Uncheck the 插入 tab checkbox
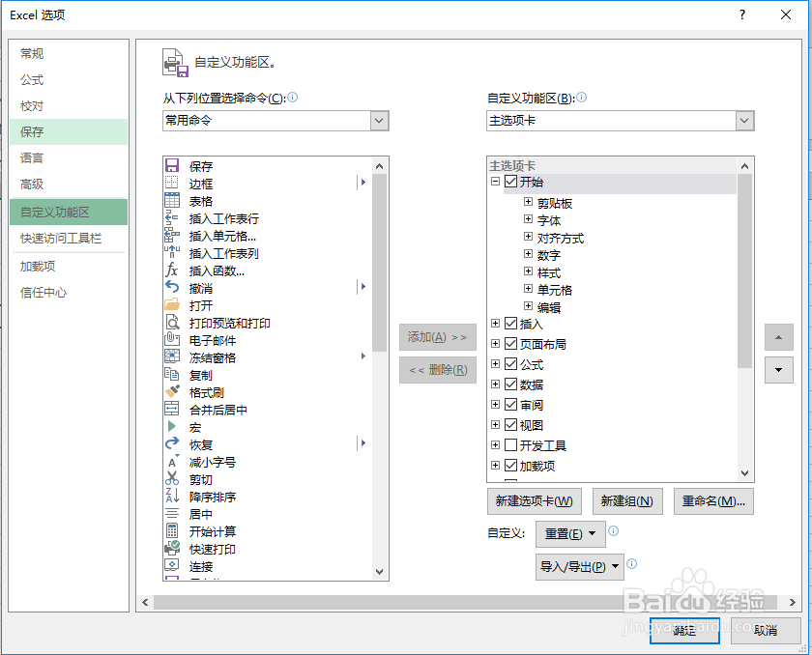Image resolution: width=812 pixels, height=655 pixels. (510, 324)
